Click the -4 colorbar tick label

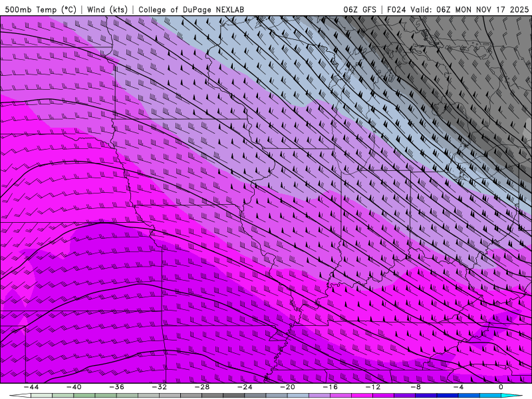tap(458, 387)
